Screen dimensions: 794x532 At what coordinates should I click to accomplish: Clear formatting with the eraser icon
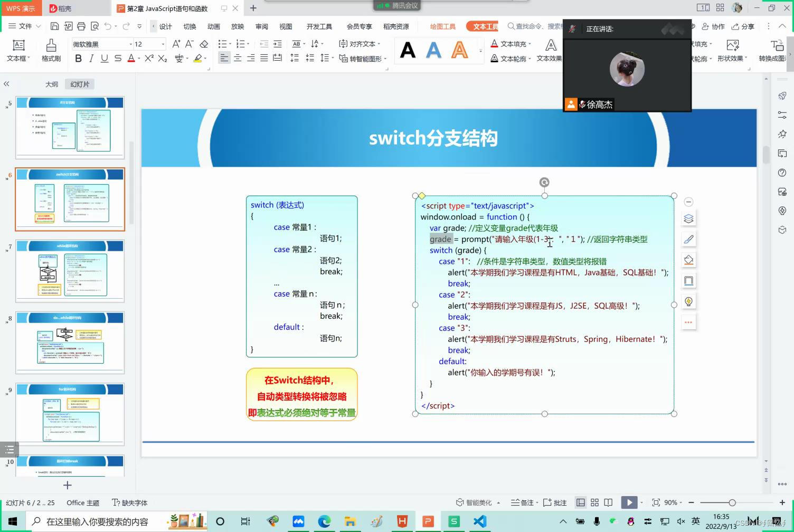[x=204, y=44]
